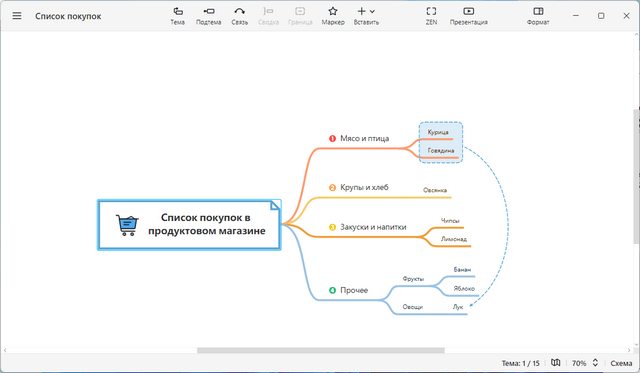The height and width of the screenshot is (373, 640).
Task: Add a subtopic with Подтема tool
Action: [209, 16]
